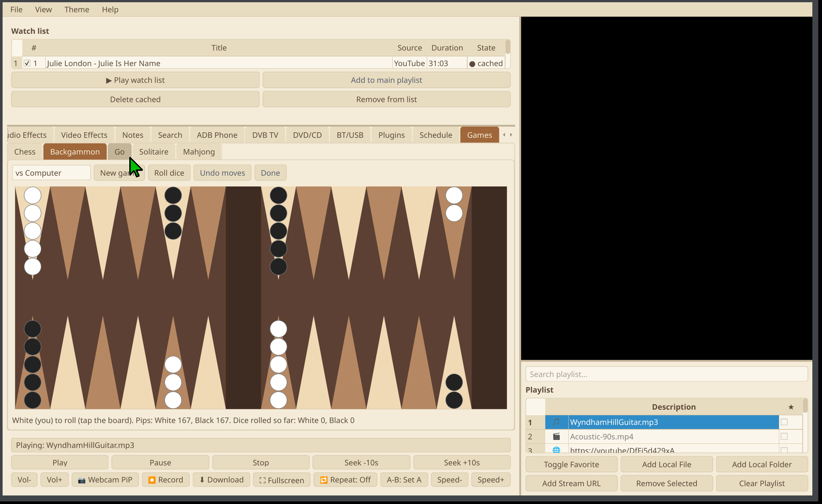Toggle Repeat: Off button
Screen dimensions: 822x504
[x=345, y=480]
